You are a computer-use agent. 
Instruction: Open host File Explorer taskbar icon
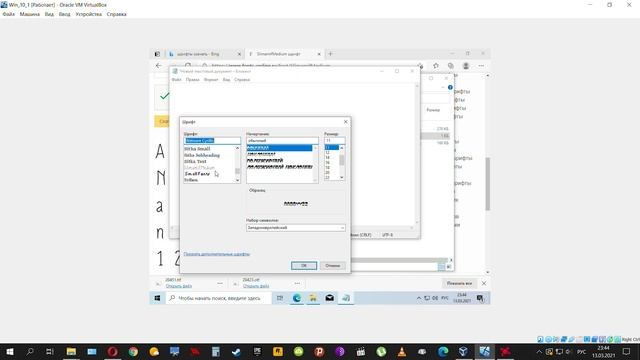tap(71, 351)
